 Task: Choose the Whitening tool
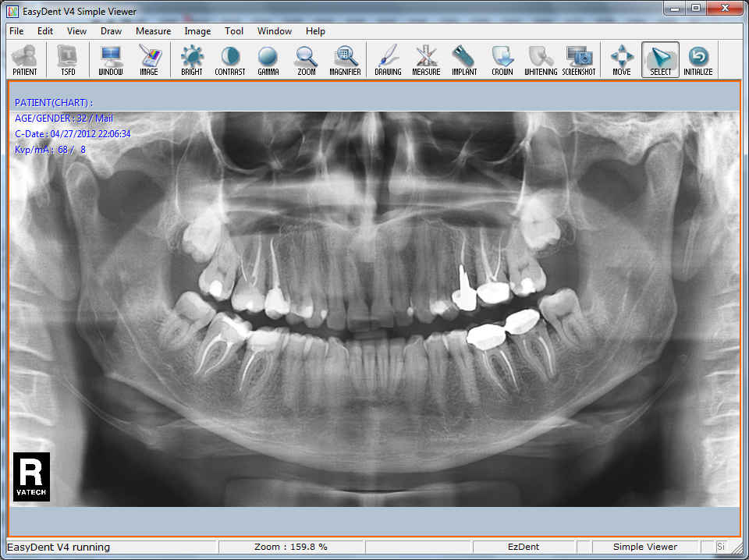point(541,60)
